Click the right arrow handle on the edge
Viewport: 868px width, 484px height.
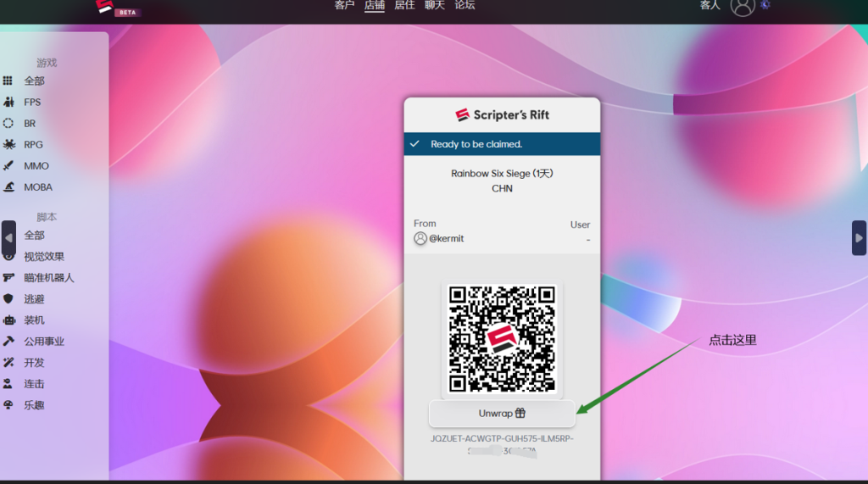[859, 238]
